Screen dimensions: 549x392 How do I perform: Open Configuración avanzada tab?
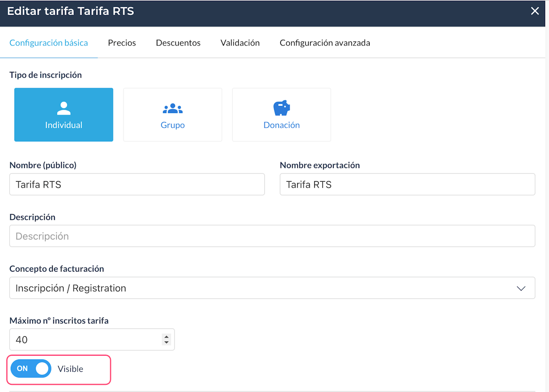click(325, 43)
